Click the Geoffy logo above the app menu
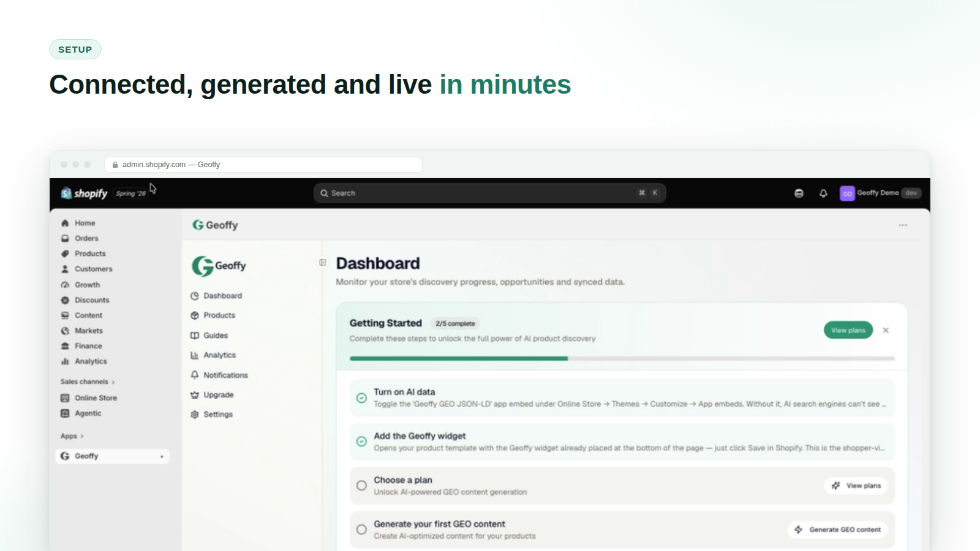 [219, 266]
